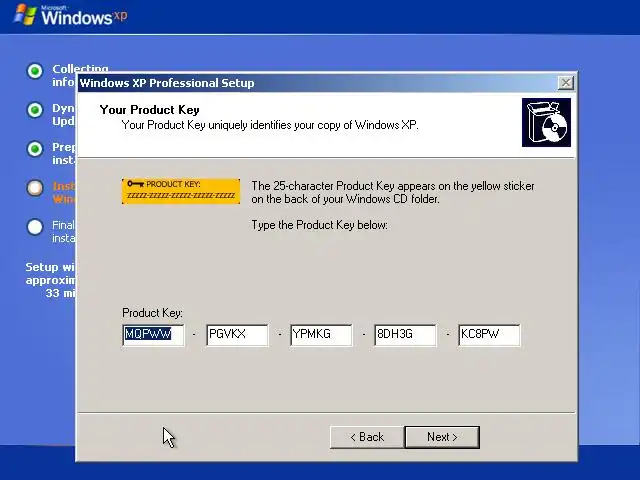640x480 pixels.
Task: Click the Installing Windows step indicator
Action: click(35, 188)
